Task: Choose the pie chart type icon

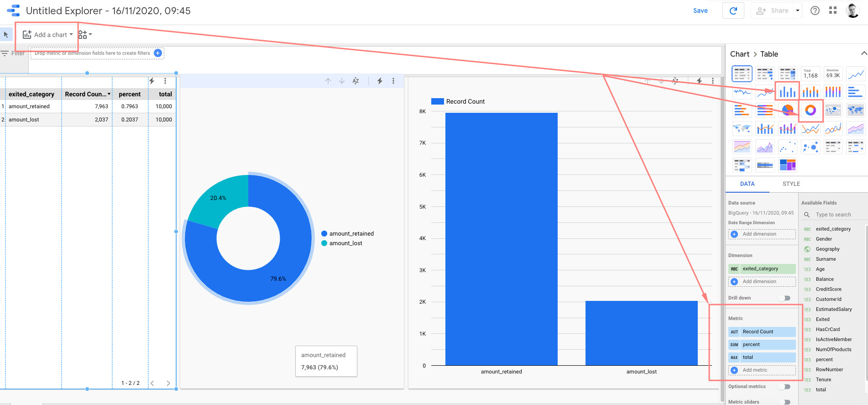Action: [788, 110]
